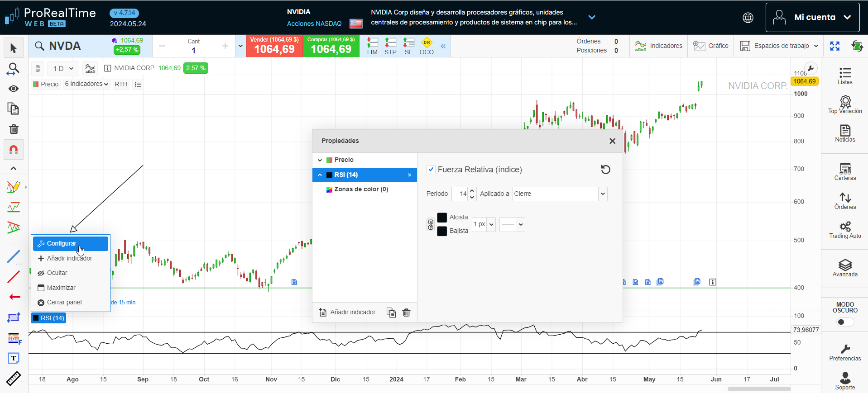Toggle the eye visibility icon in left toolbar
Screen dimensions: 868x393
pos(14,89)
